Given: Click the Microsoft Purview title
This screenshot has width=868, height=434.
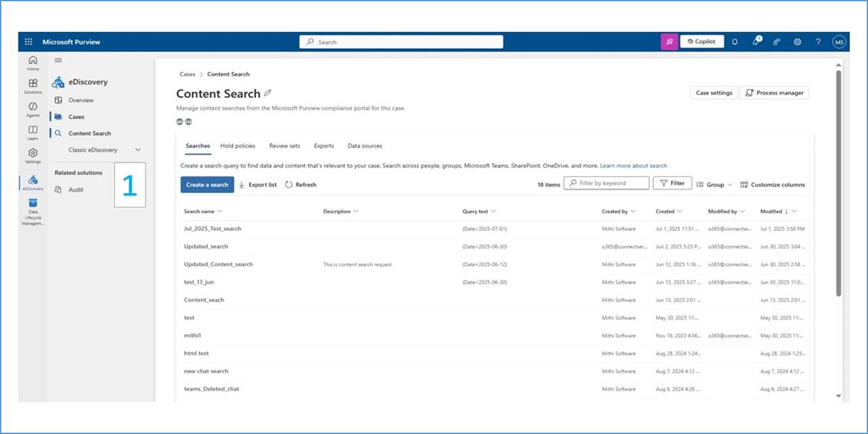Looking at the screenshot, I should coord(71,42).
